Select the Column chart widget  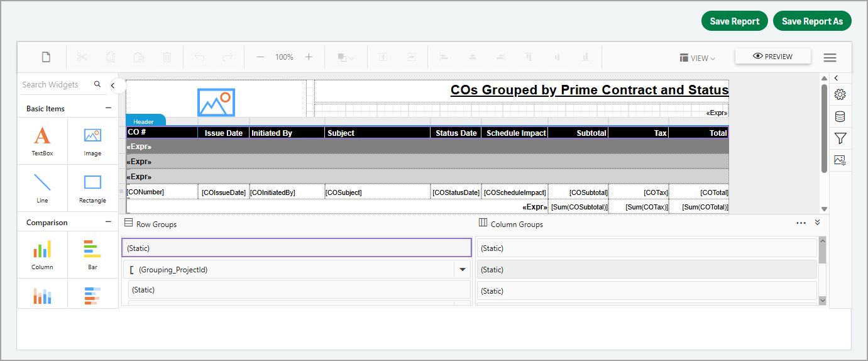click(42, 255)
